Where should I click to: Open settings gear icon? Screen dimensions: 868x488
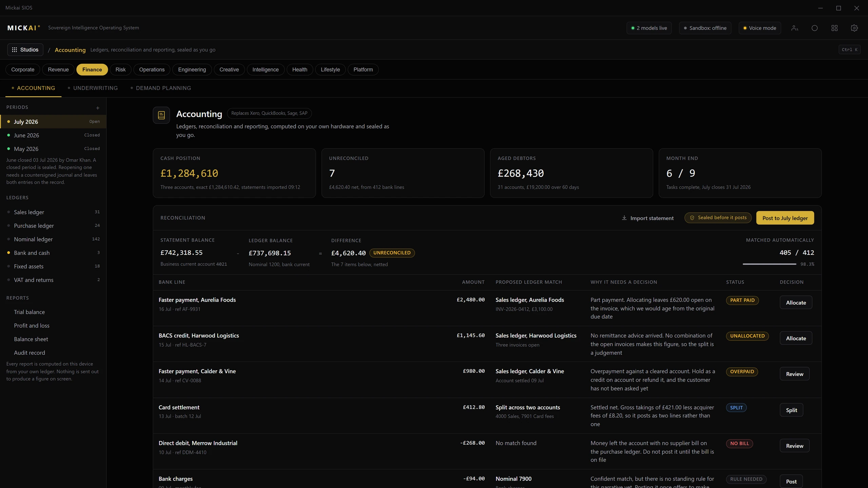click(854, 28)
